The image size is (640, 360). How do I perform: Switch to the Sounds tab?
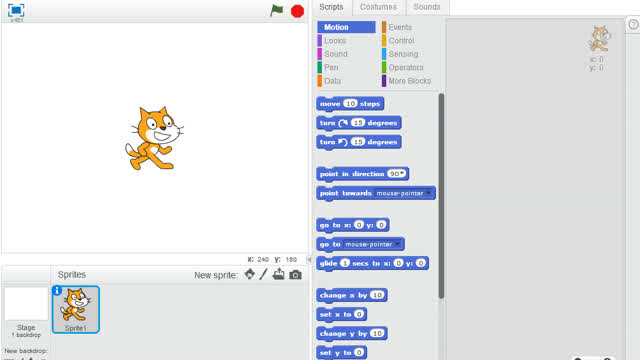427,7
